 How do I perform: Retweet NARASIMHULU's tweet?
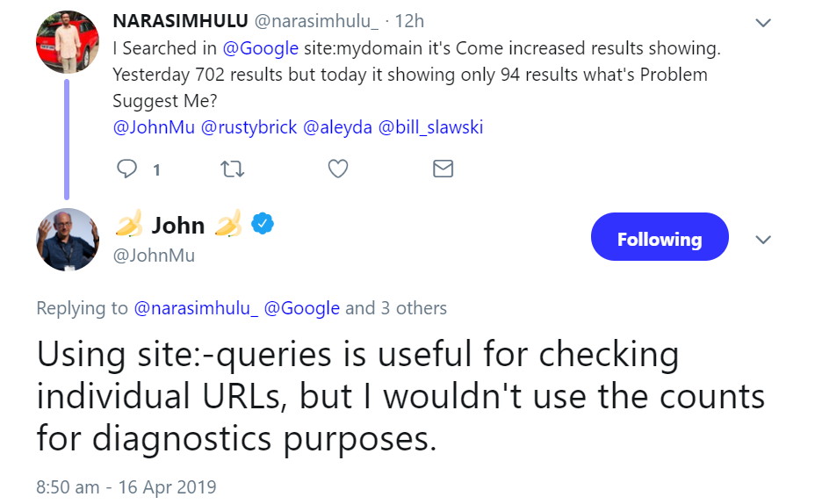(232, 169)
